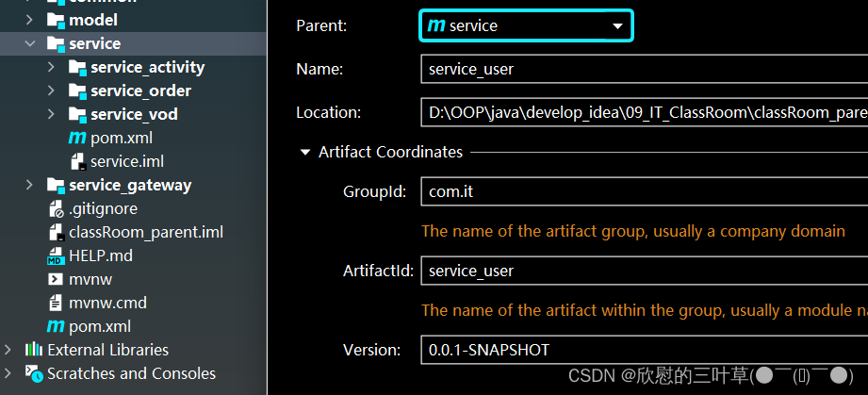This screenshot has height=395, width=868.
Task: Select service_activity in project tree
Action: click(x=148, y=68)
